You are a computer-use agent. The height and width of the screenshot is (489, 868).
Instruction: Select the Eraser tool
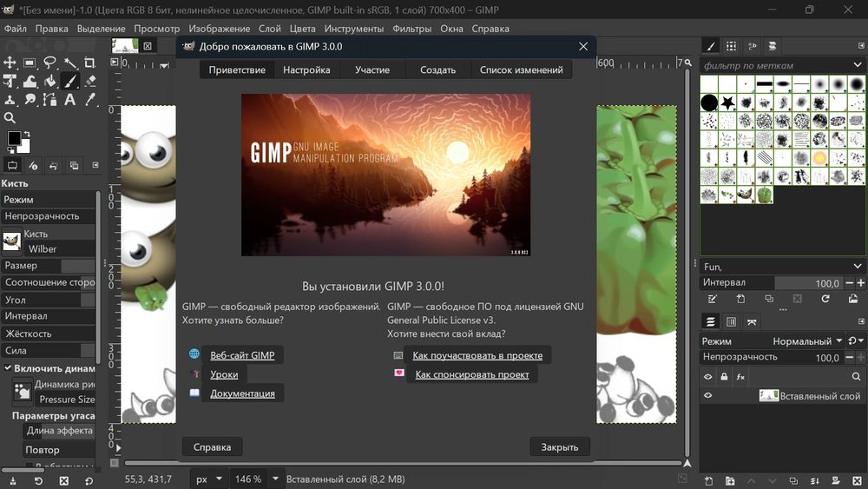[x=89, y=82]
